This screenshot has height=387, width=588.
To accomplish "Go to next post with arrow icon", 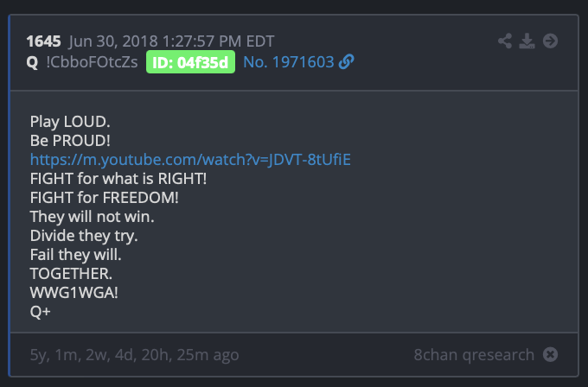I will coord(550,41).
